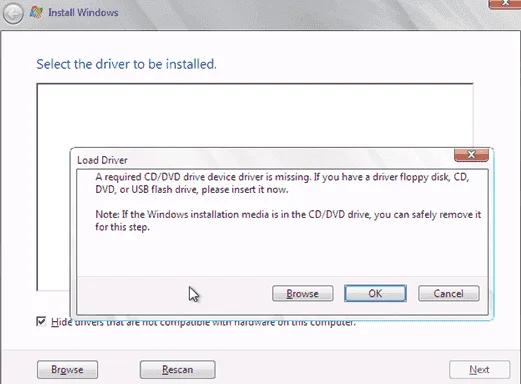Click the Windows flag icon in title bar

pyautogui.click(x=36, y=13)
